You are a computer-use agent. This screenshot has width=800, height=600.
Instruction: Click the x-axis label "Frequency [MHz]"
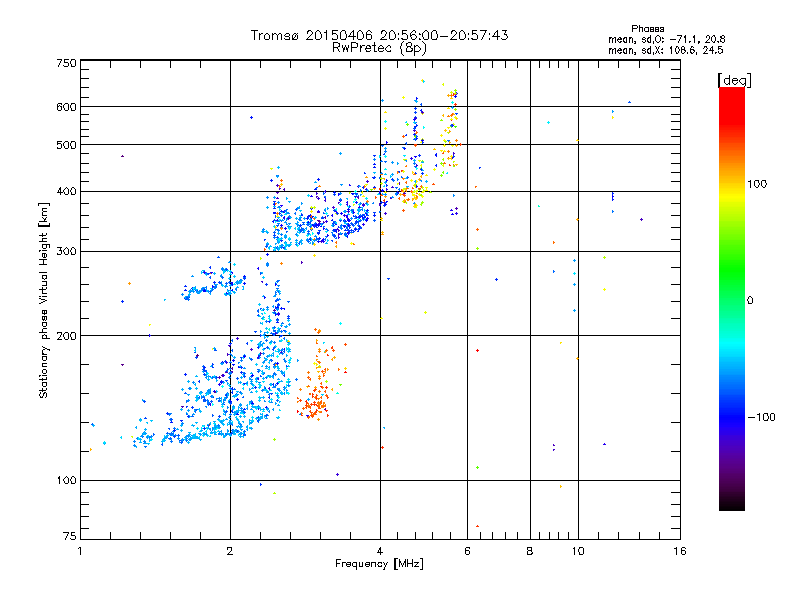(379, 564)
